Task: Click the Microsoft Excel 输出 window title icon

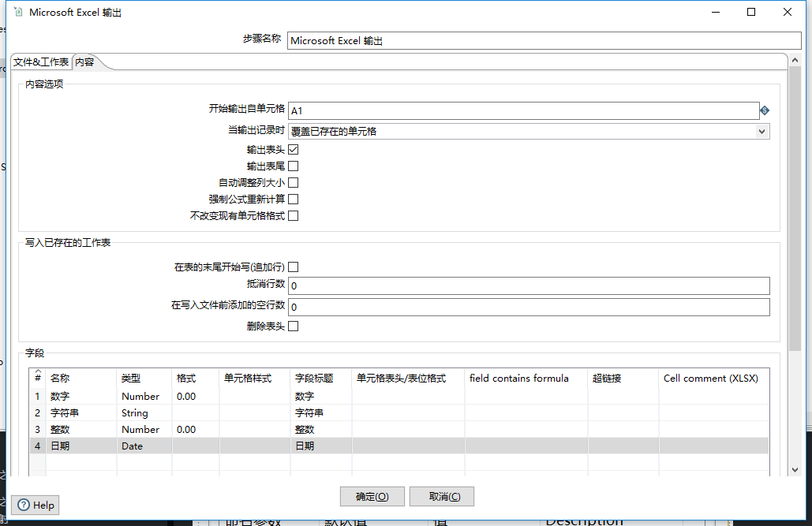Action: (x=18, y=12)
